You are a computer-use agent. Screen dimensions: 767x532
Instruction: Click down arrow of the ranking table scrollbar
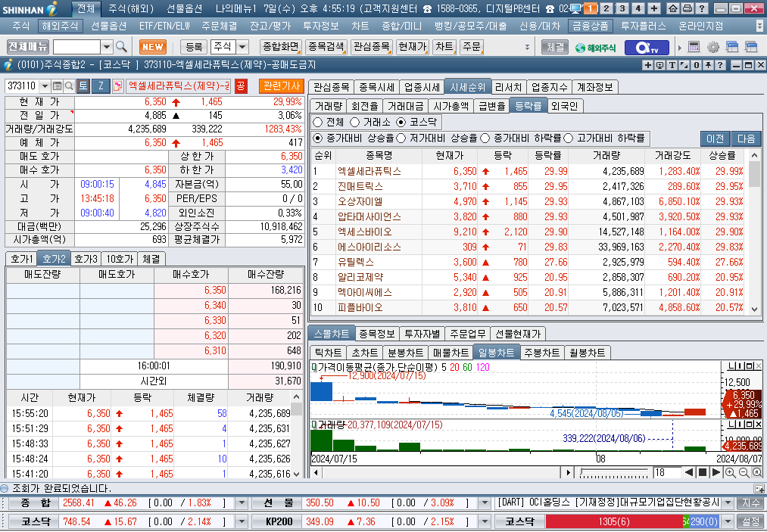tap(754, 309)
